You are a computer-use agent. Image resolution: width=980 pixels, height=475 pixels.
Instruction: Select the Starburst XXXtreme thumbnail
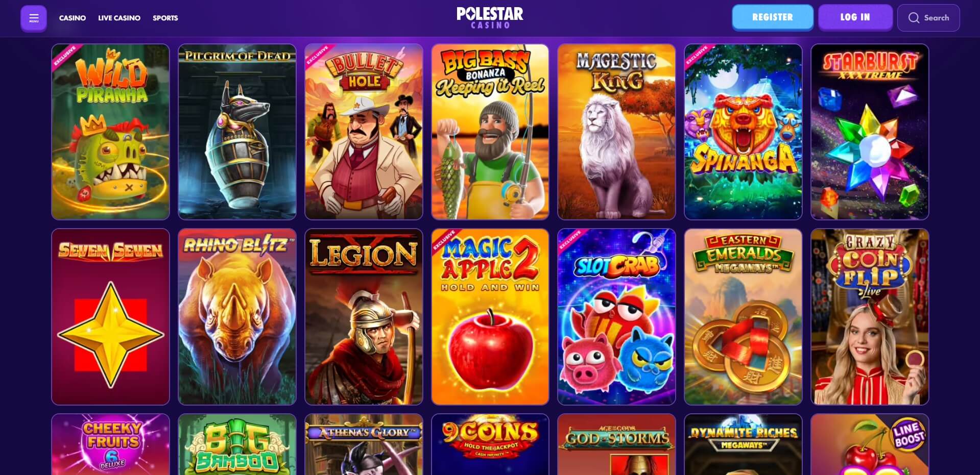tap(870, 132)
